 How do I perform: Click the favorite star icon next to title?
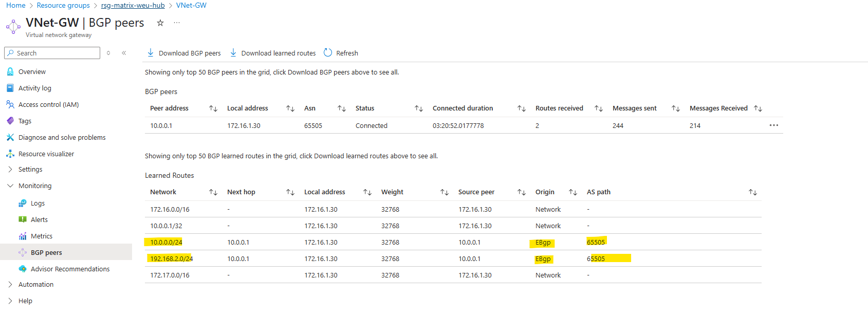pyautogui.click(x=160, y=23)
